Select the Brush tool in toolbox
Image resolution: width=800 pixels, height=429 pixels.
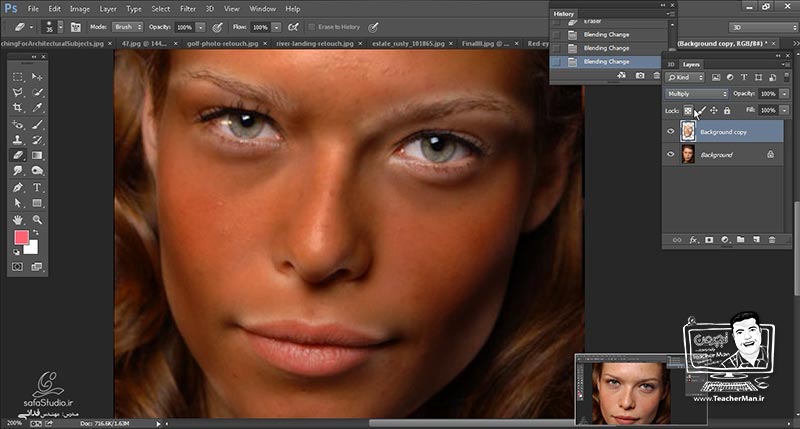point(37,124)
